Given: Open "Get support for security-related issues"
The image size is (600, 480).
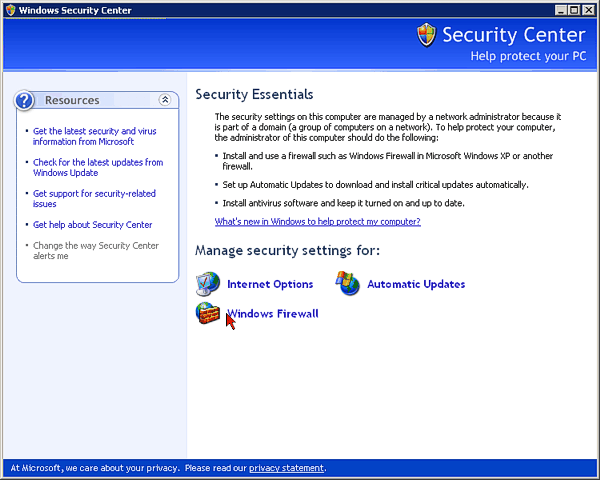Looking at the screenshot, I should coord(94,199).
